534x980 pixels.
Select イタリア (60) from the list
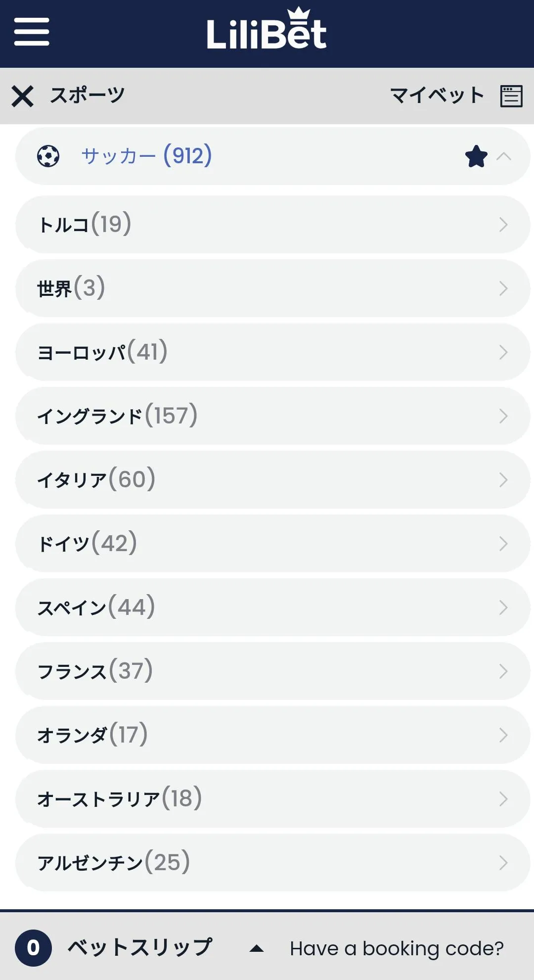point(272,480)
